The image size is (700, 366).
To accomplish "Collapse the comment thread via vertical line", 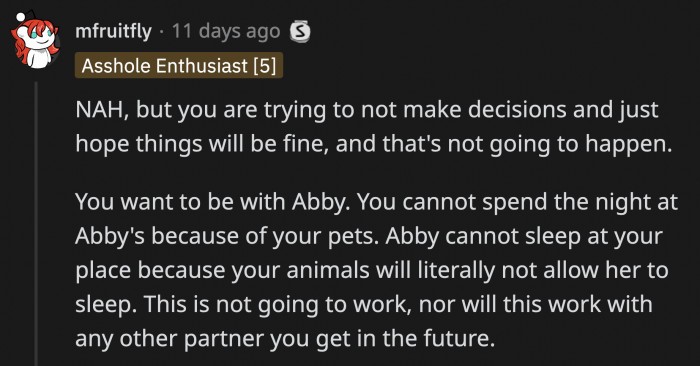I will [36, 223].
